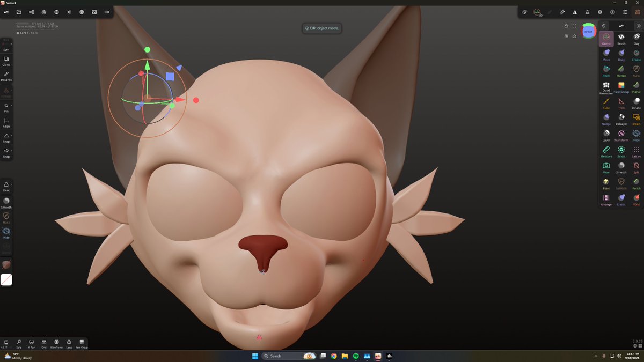This screenshot has height=362, width=644.
Task: Select the Crease tool
Action: 636,55
